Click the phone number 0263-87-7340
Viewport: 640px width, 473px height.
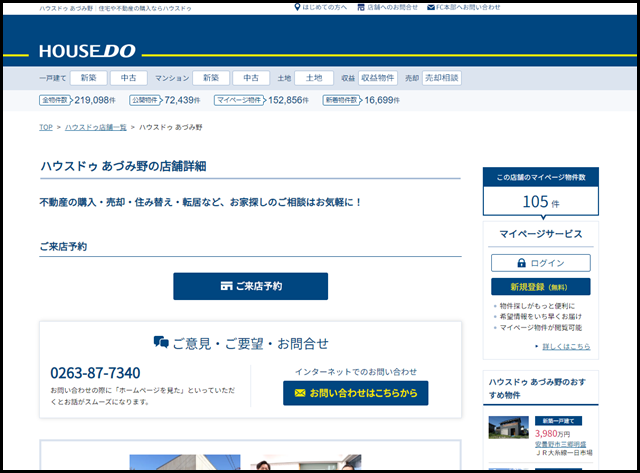(x=95, y=373)
